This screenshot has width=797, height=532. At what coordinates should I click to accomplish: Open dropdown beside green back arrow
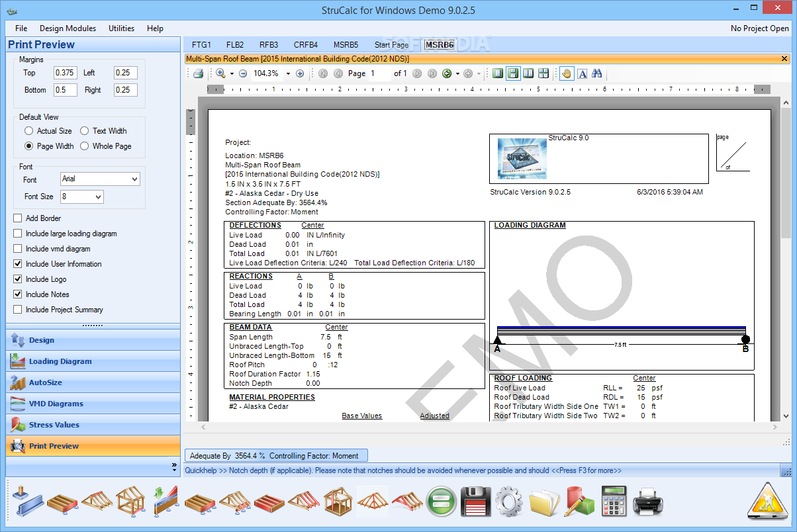[457, 73]
